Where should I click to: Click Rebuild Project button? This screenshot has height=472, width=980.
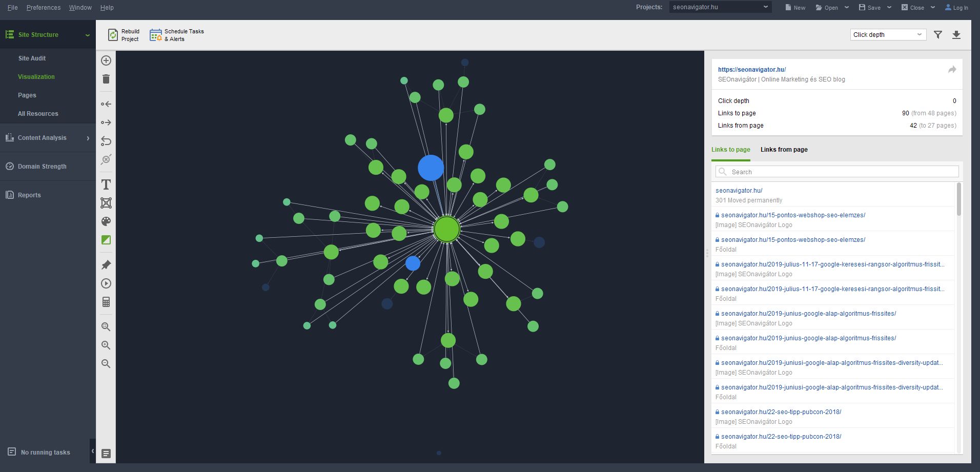(124, 35)
